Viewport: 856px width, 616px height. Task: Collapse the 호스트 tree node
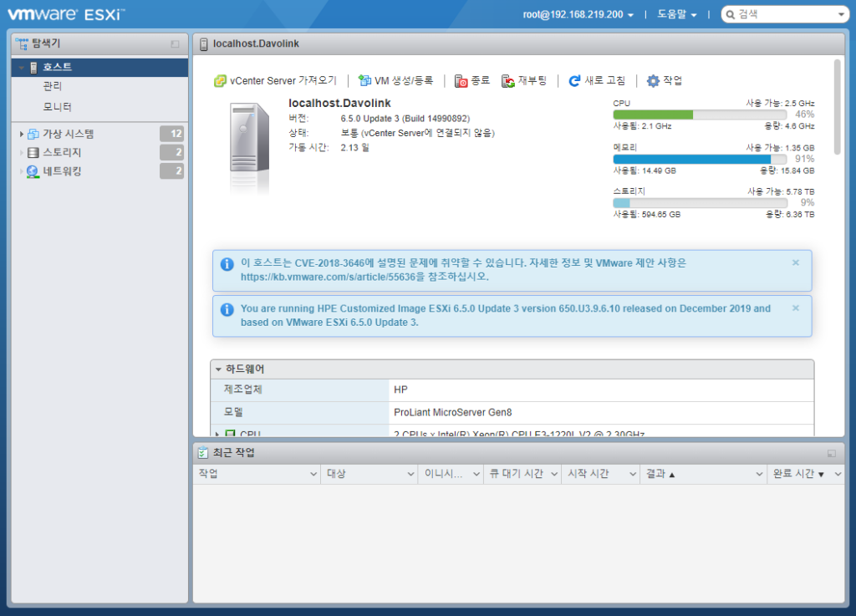[21, 67]
